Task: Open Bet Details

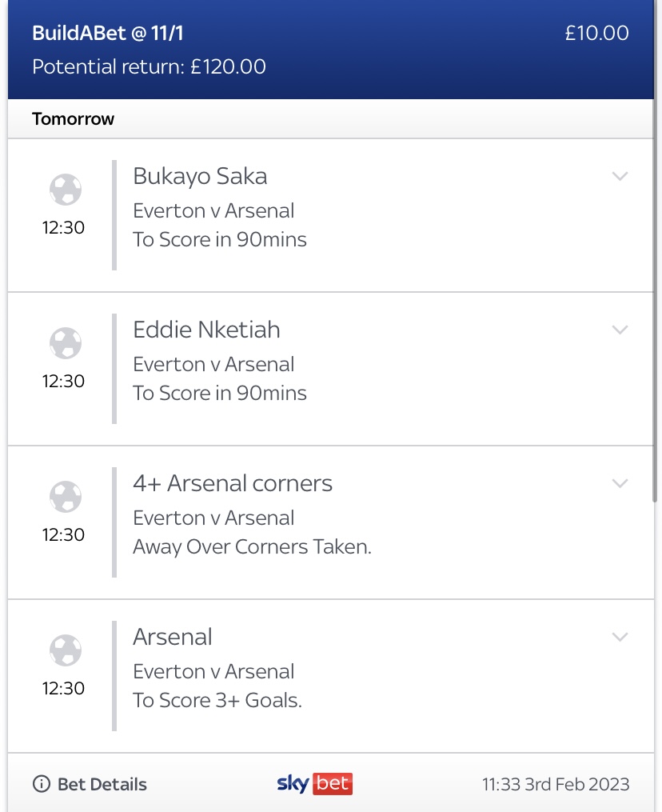Action: tap(102, 784)
